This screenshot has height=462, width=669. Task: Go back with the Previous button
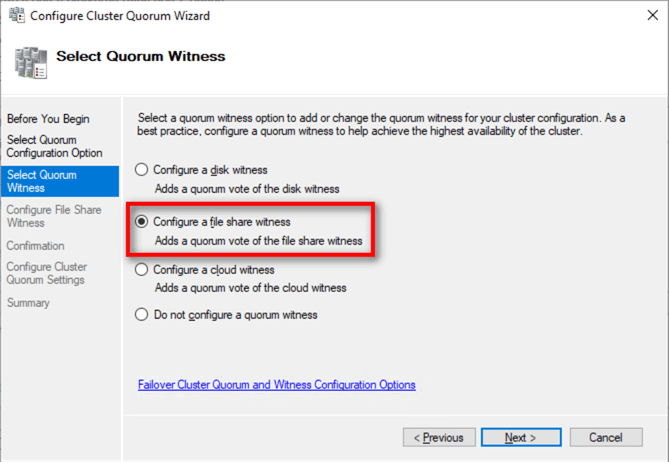[438, 438]
